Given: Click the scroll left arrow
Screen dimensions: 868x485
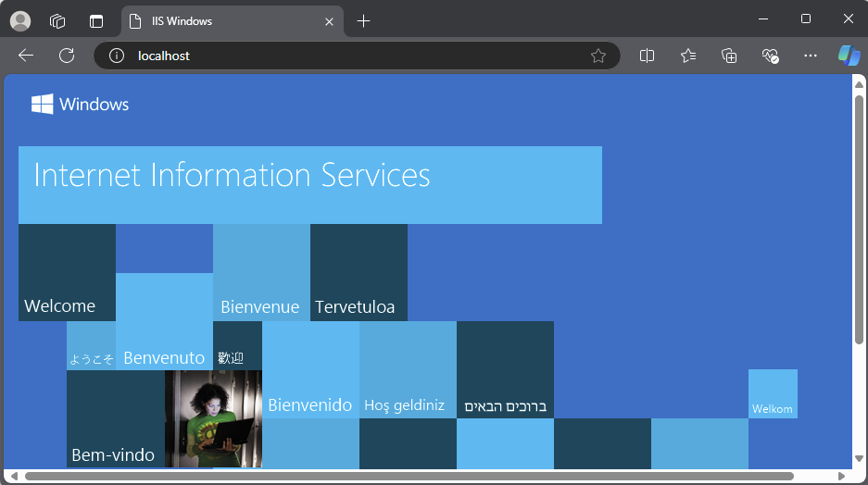Looking at the screenshot, I should 15,476.
